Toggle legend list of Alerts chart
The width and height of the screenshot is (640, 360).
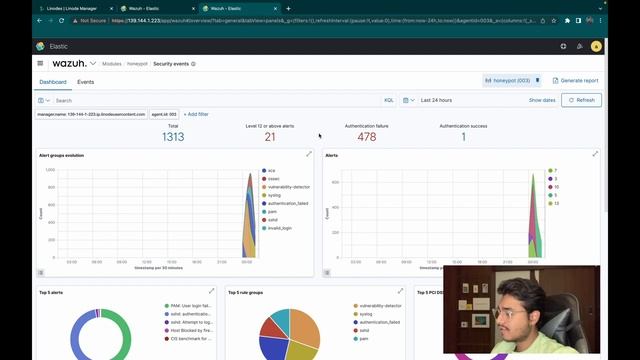pos(327,272)
